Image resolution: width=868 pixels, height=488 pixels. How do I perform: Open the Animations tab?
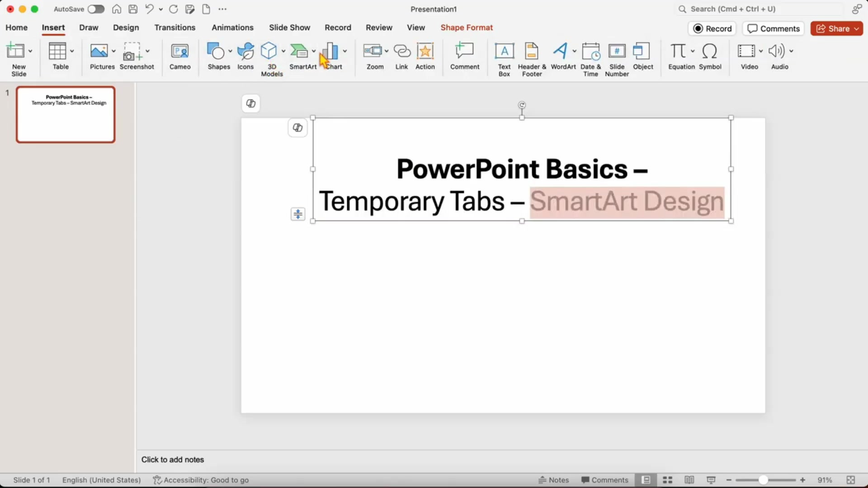pos(232,28)
